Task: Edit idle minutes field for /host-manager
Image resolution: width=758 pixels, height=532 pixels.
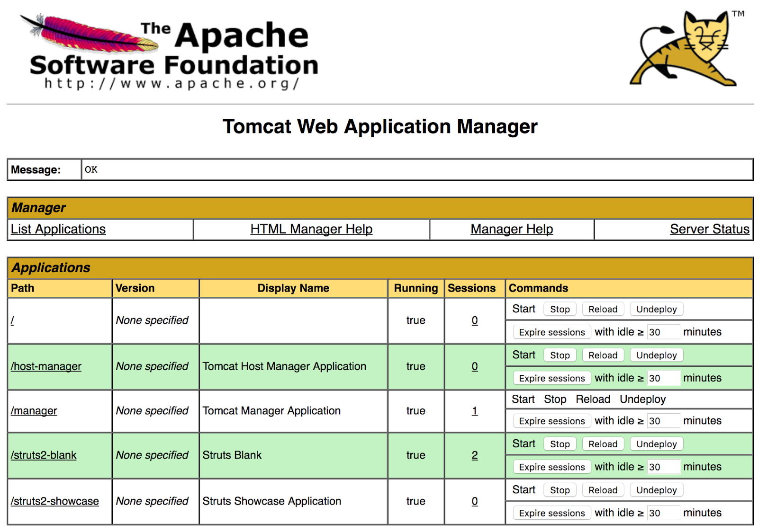Action: point(664,378)
